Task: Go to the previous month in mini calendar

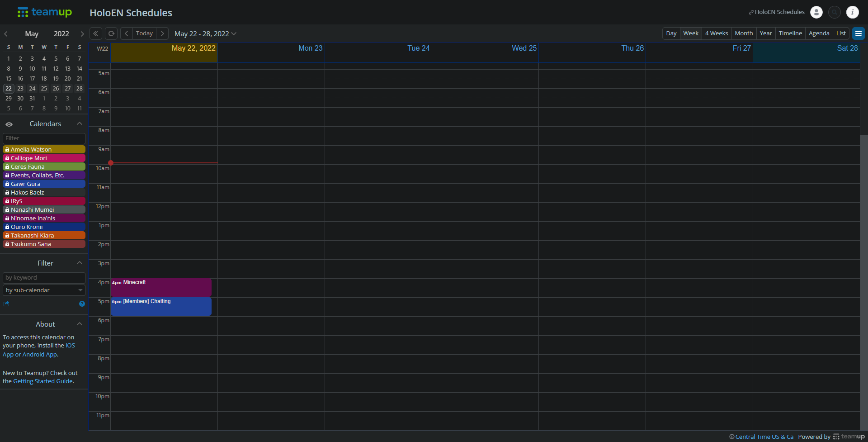Action: coord(6,34)
